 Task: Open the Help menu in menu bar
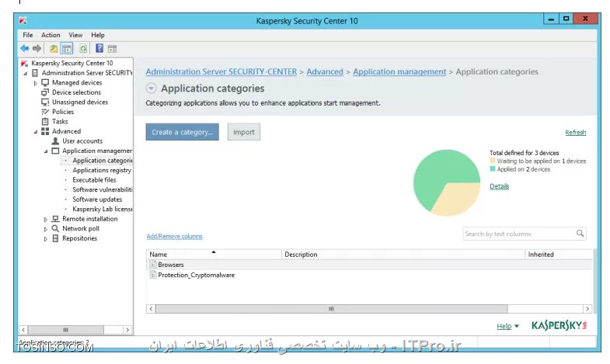[98, 35]
